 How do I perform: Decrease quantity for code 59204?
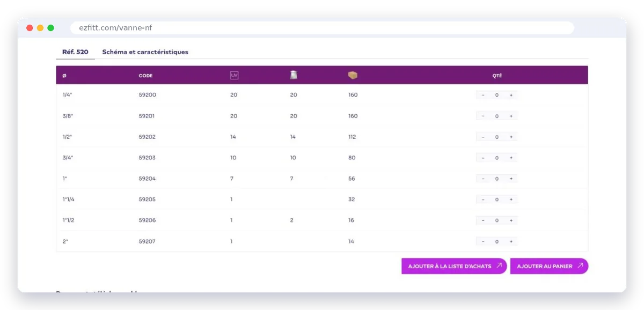click(x=483, y=179)
